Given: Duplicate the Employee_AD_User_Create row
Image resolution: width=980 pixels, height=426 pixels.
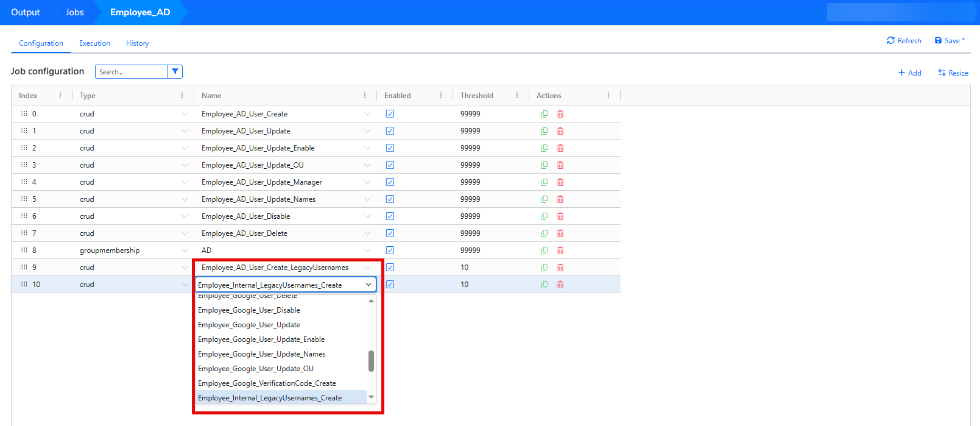Looking at the screenshot, I should [545, 114].
